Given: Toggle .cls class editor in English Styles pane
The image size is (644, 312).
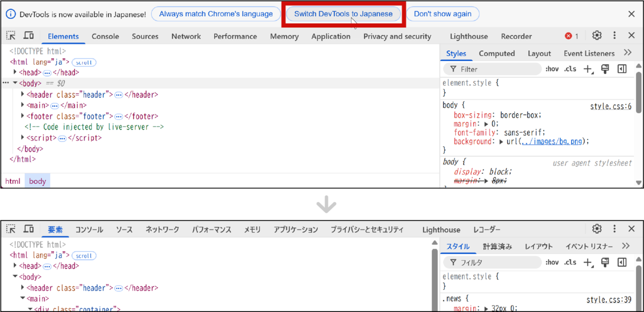Looking at the screenshot, I should pos(570,69).
